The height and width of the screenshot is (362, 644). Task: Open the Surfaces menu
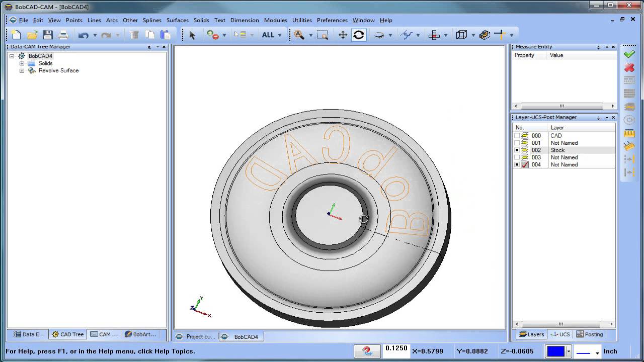[178, 20]
